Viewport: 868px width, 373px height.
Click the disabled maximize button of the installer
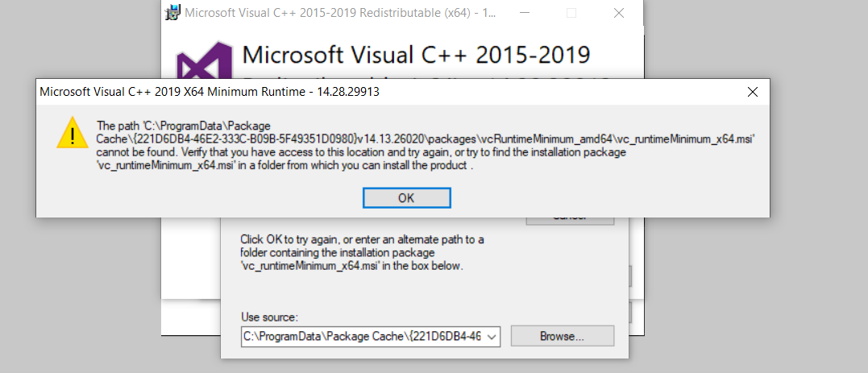point(571,13)
